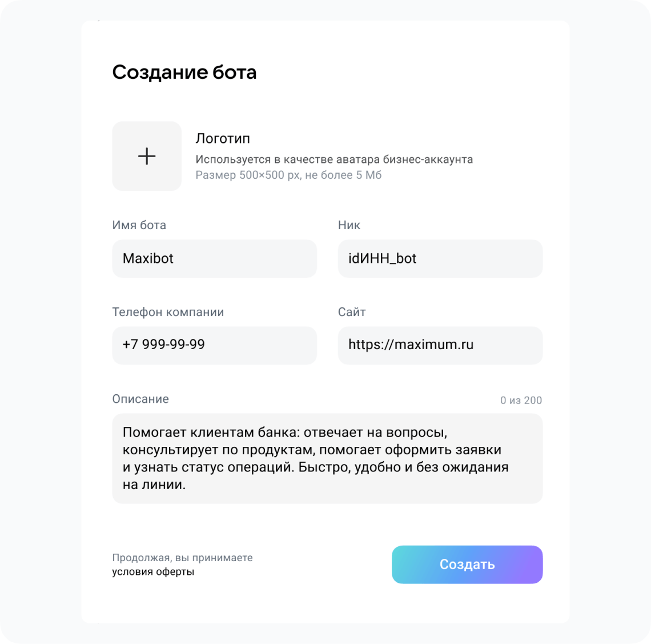The image size is (651, 644).
Task: Open the условия оферты link
Action: click(152, 571)
